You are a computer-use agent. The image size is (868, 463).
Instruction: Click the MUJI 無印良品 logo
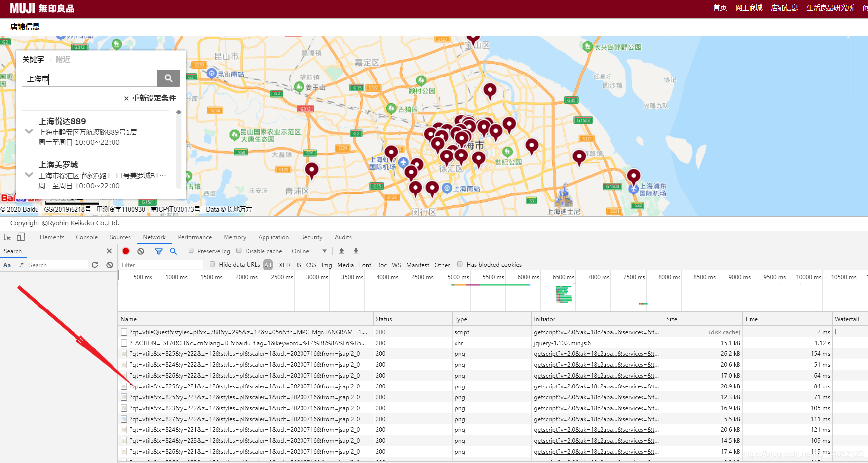click(42, 8)
